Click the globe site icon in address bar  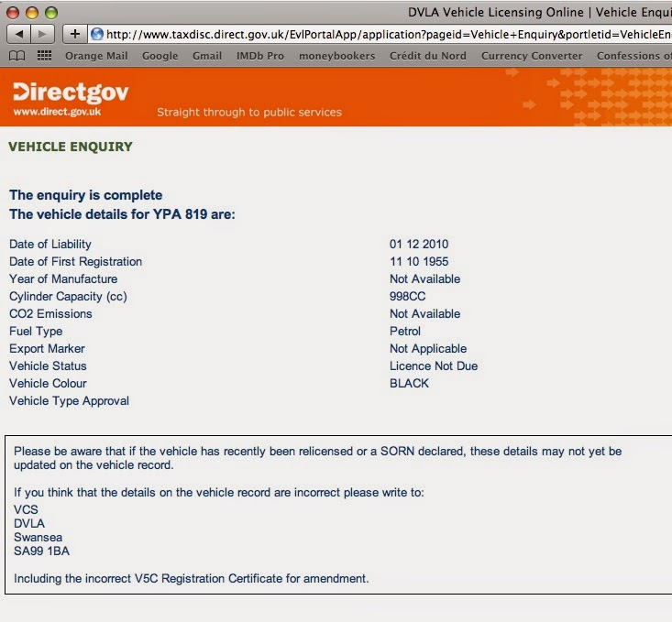[97, 34]
